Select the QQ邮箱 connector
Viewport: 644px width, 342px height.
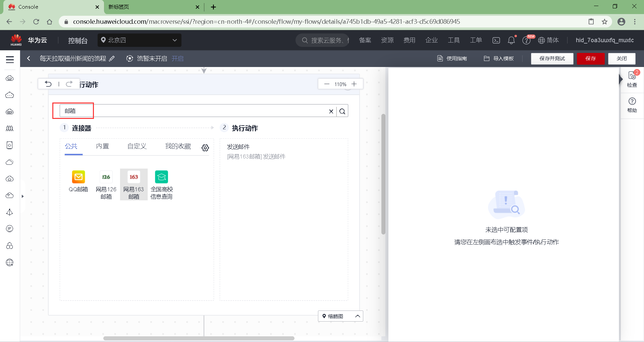click(78, 181)
